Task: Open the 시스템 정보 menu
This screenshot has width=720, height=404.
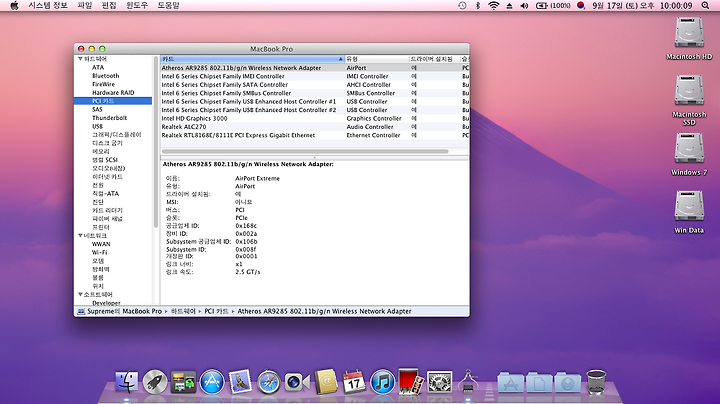Action: [48, 6]
